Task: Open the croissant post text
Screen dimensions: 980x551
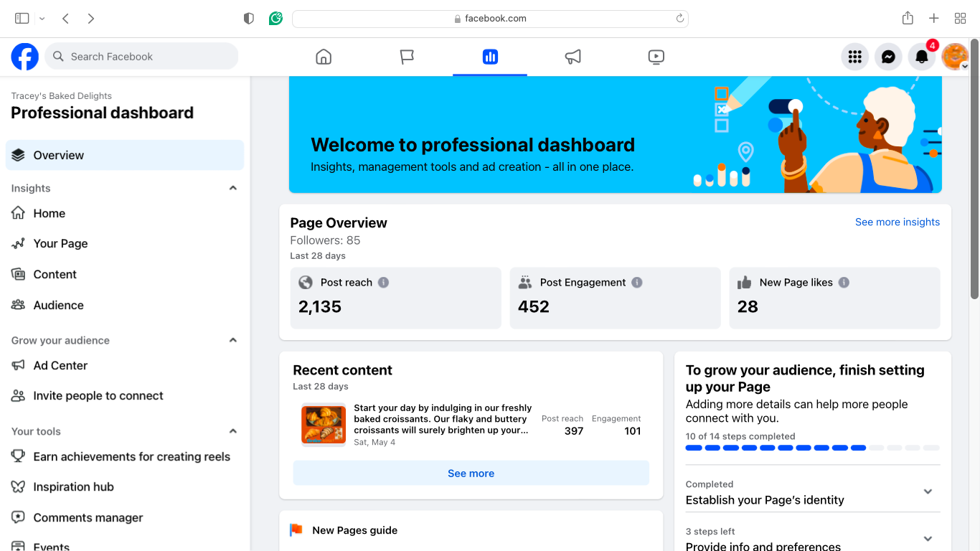Action: tap(443, 419)
